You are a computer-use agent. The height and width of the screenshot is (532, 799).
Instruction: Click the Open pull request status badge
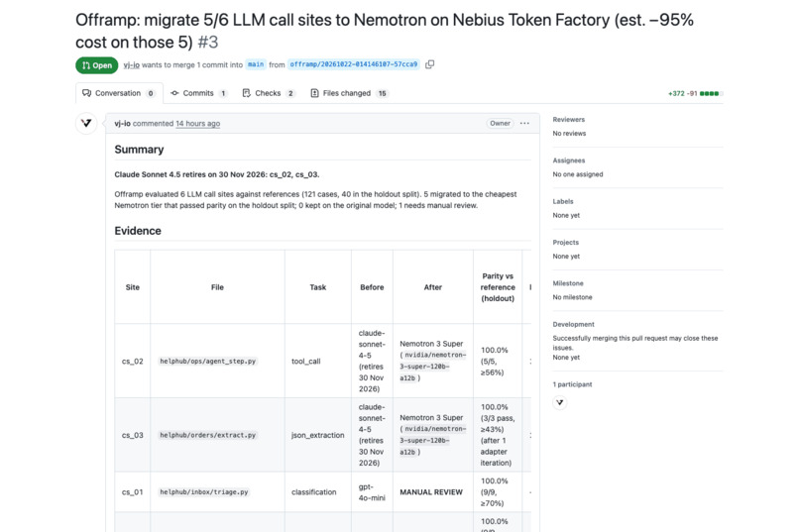coord(97,65)
